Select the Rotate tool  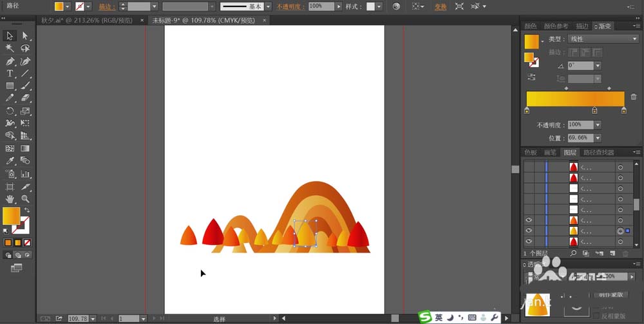[10, 111]
